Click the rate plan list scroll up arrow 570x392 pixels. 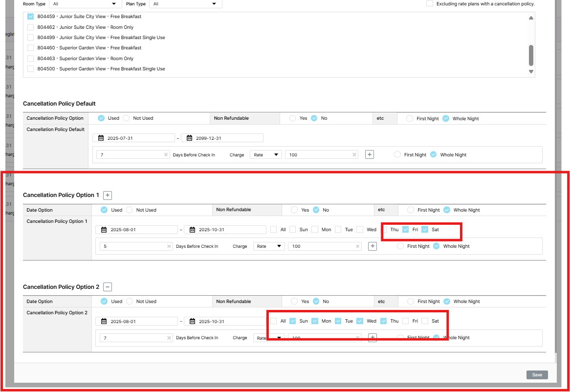point(531,18)
